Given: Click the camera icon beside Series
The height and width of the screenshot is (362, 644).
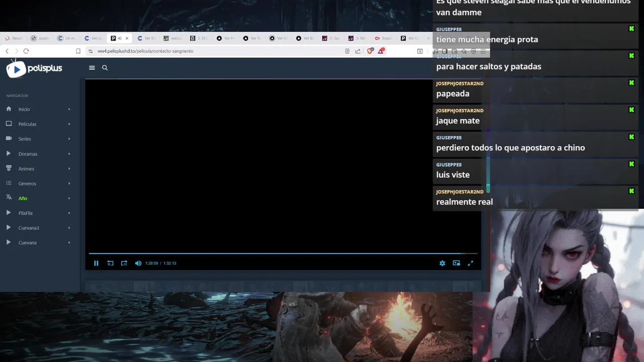Looking at the screenshot, I should (x=9, y=138).
